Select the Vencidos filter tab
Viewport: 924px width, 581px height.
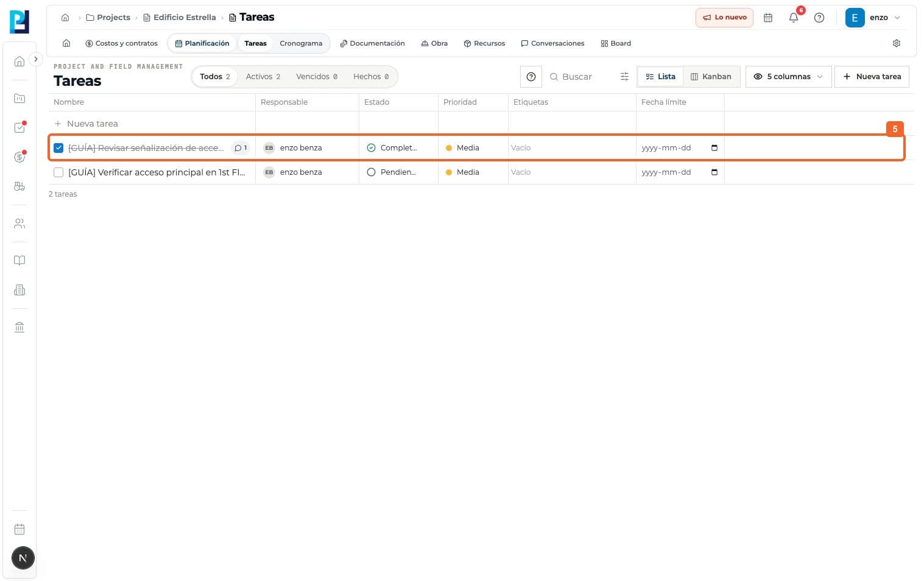[x=317, y=77]
